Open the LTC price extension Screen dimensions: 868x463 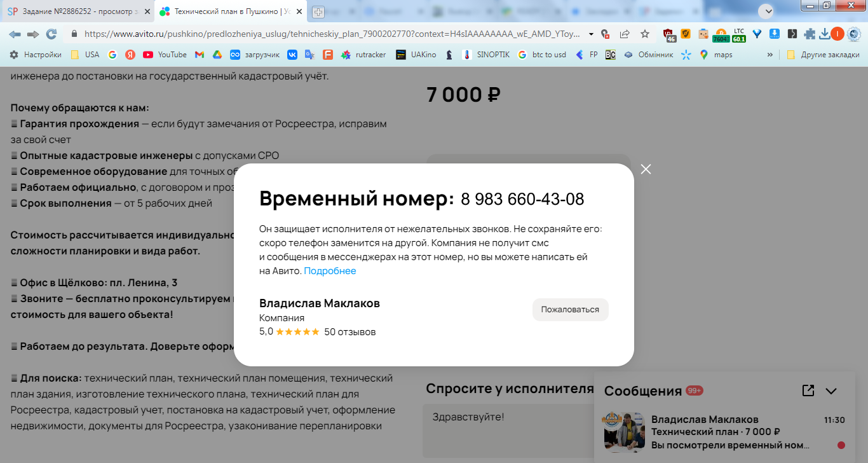click(739, 35)
